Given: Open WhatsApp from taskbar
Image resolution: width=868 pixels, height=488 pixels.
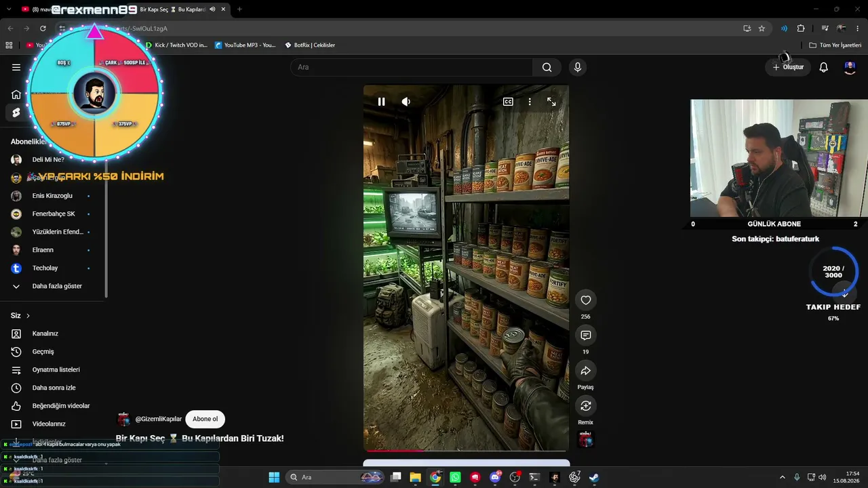Looking at the screenshot, I should pyautogui.click(x=455, y=477).
